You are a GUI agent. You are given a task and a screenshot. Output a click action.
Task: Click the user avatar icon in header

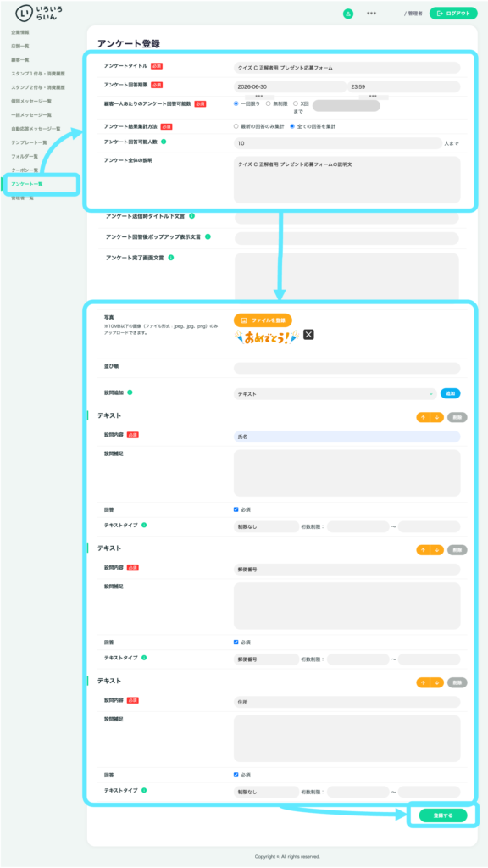tap(348, 14)
